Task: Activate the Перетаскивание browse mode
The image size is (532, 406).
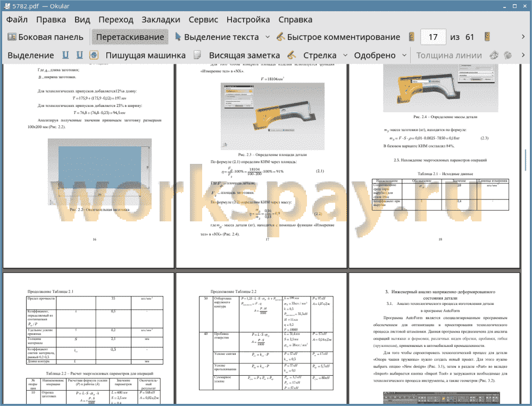Action: [130, 37]
